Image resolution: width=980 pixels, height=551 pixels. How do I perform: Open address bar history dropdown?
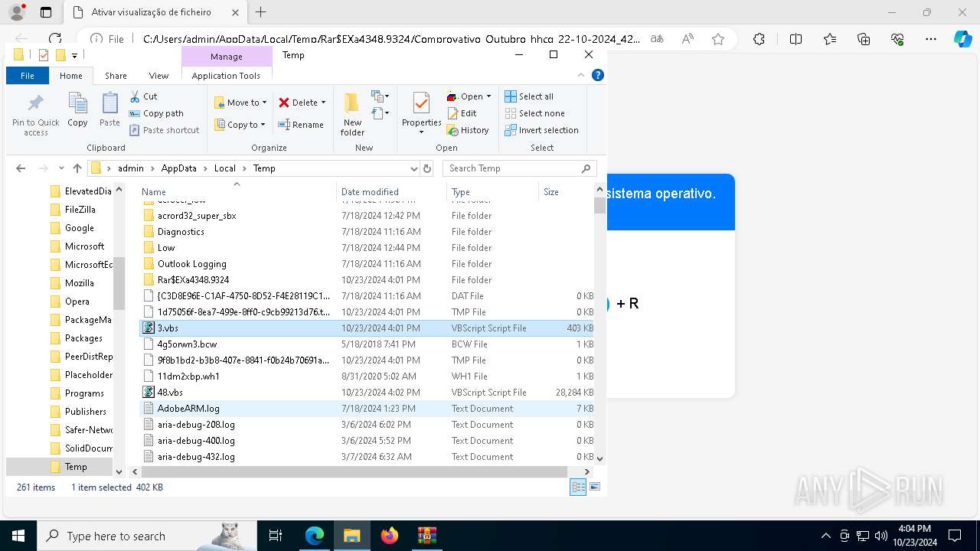(x=414, y=168)
